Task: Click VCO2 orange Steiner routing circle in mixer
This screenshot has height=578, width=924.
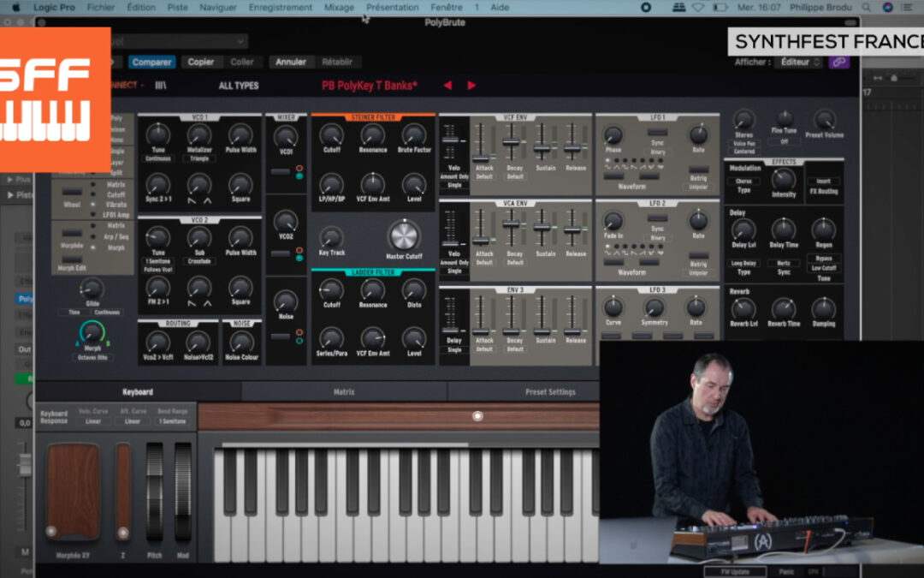Action: point(299,250)
